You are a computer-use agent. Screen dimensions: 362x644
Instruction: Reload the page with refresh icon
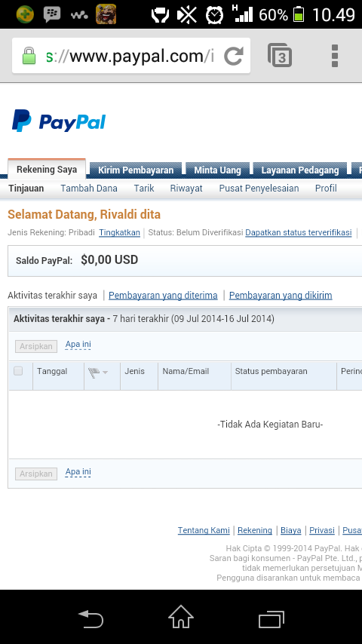coord(233,56)
